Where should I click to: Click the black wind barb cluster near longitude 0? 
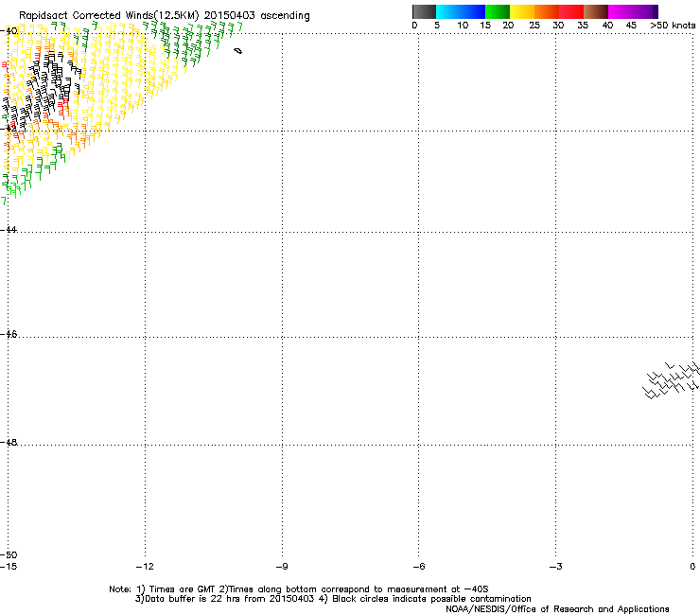671,380
